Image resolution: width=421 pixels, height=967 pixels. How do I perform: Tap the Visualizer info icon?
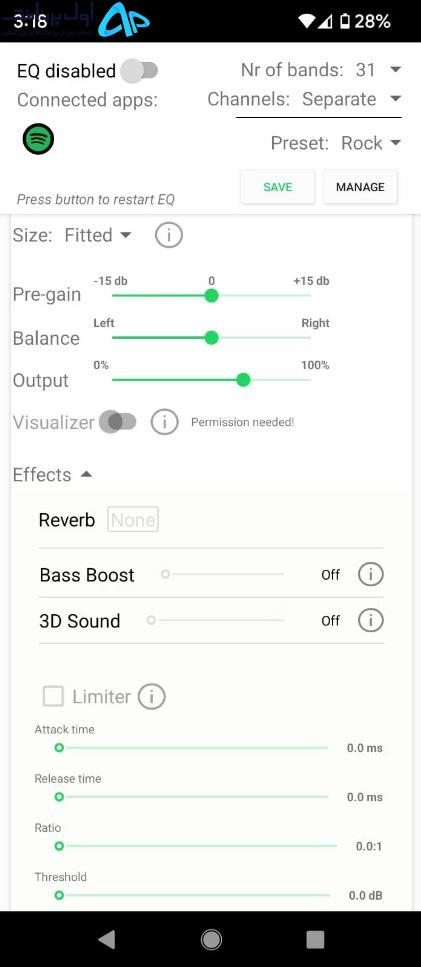(165, 422)
